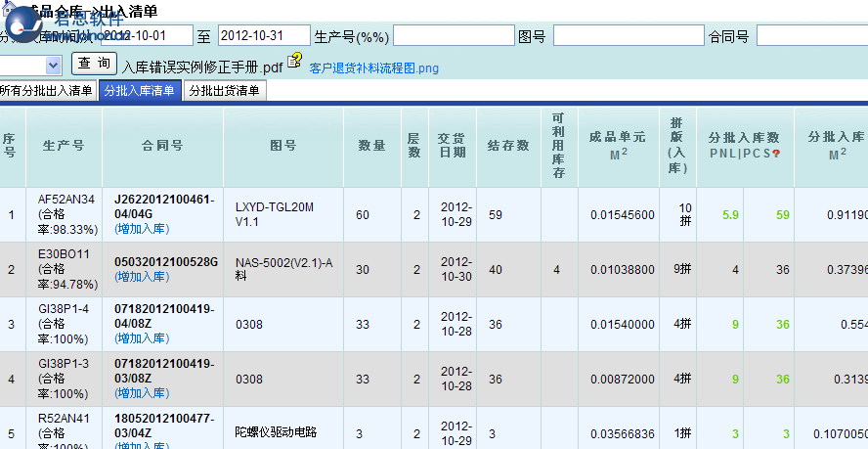Click 增加入库 link for AF52AN34 row
Viewport: 868px width, 449px height.
tap(142, 229)
